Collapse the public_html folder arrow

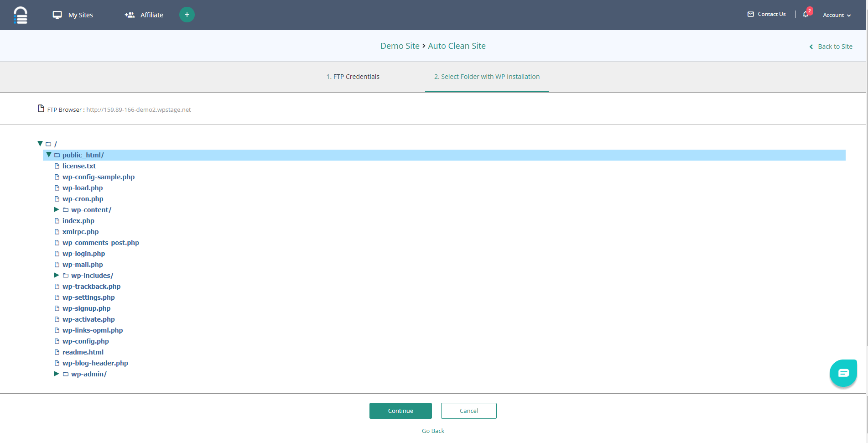(49, 155)
